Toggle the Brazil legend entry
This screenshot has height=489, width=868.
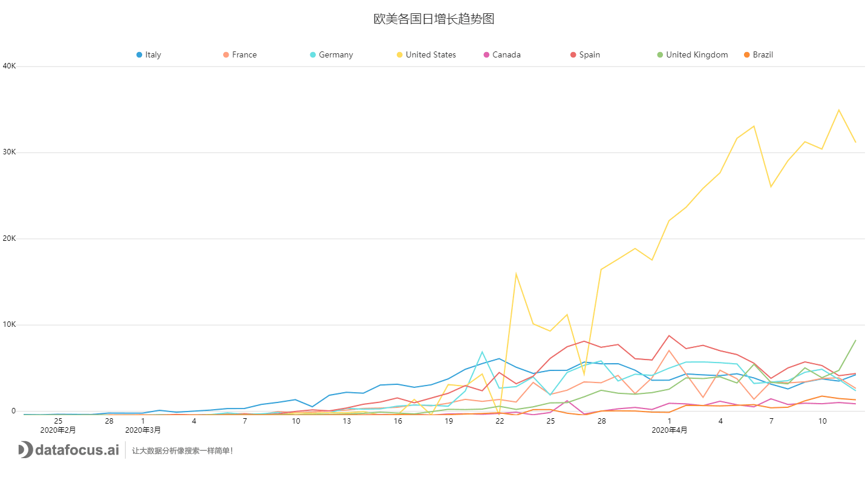point(759,54)
